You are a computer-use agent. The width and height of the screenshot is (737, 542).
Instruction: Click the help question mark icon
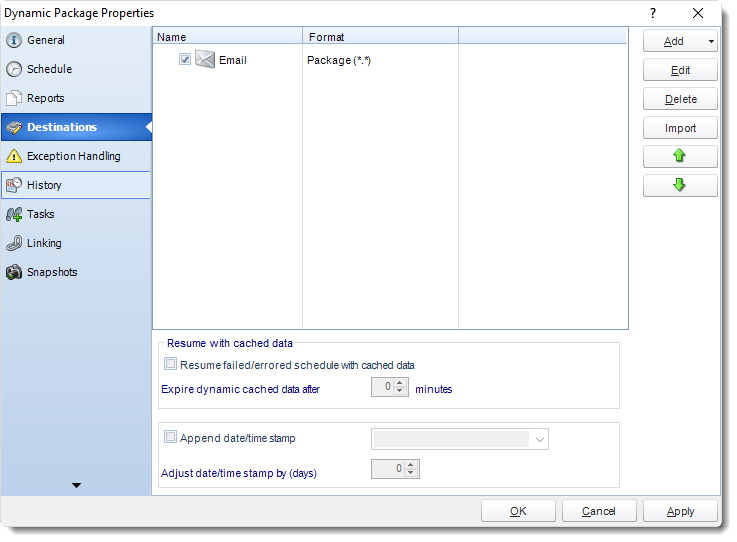click(653, 13)
